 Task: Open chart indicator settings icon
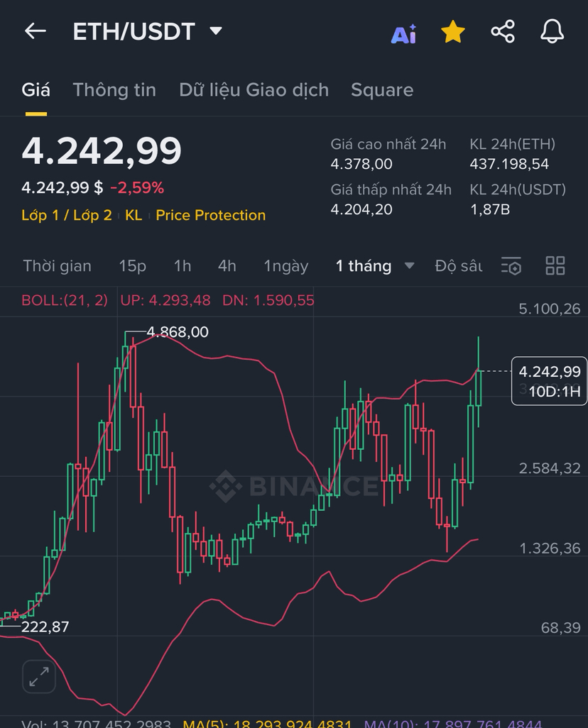tap(511, 266)
